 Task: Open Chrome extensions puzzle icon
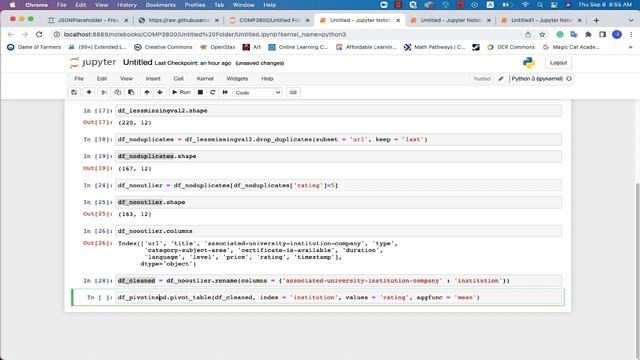pyautogui.click(x=588, y=34)
